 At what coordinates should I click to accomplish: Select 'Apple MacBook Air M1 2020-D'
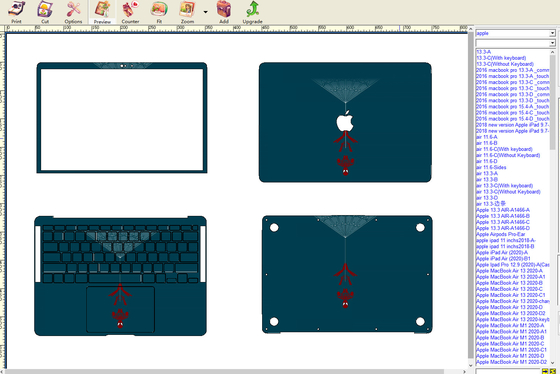click(510, 355)
